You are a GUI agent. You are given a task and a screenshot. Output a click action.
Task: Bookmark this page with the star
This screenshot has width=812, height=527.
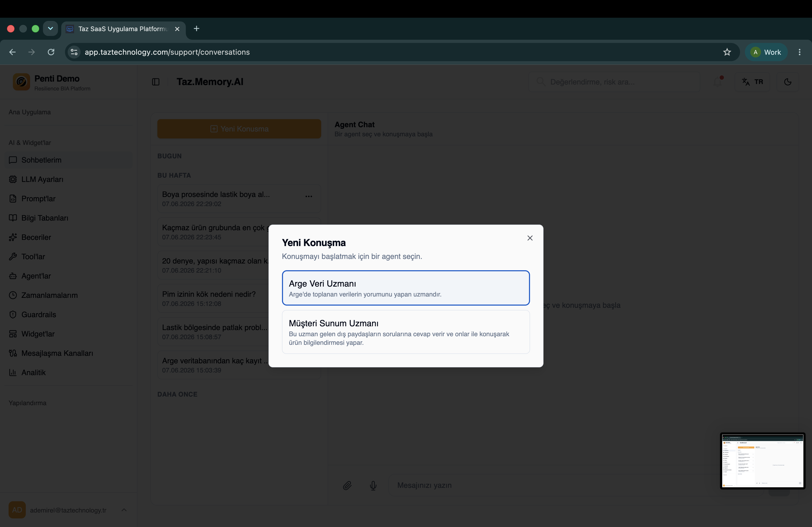tap(727, 52)
